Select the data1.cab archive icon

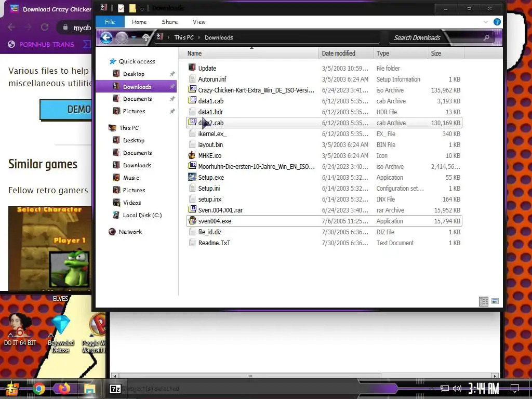click(192, 100)
